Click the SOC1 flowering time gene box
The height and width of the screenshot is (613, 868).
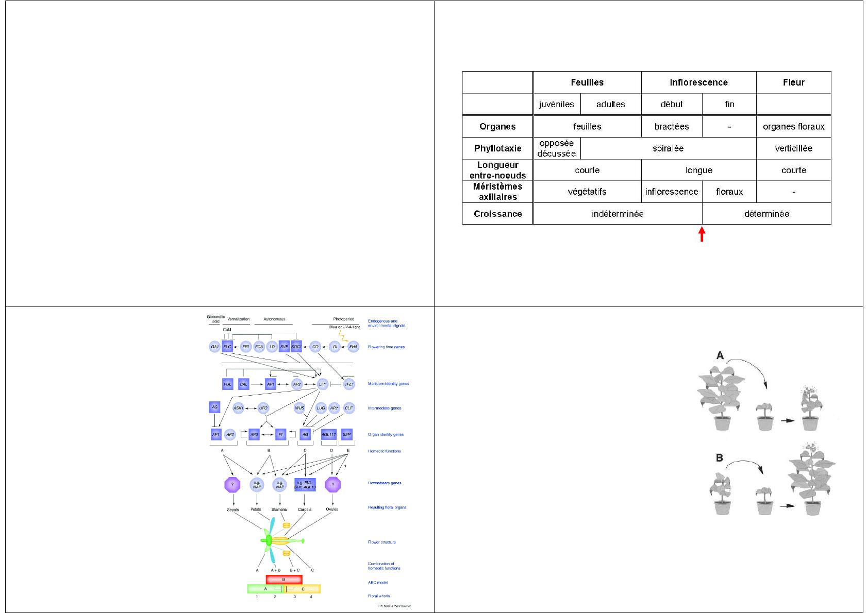click(296, 347)
